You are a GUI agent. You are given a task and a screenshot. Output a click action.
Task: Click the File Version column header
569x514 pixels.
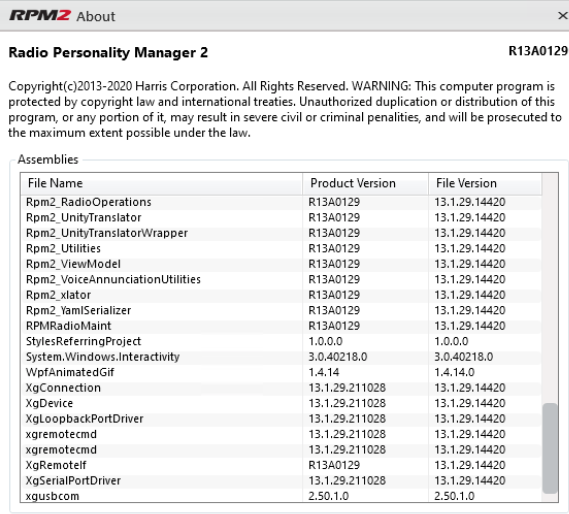[x=485, y=183]
